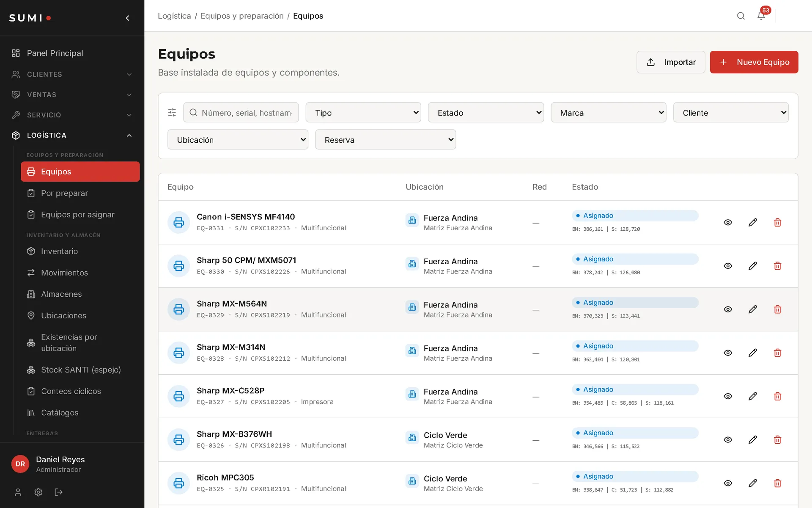Image resolution: width=812 pixels, height=508 pixels.
Task: Open the Cliente filter dropdown
Action: pyautogui.click(x=731, y=113)
